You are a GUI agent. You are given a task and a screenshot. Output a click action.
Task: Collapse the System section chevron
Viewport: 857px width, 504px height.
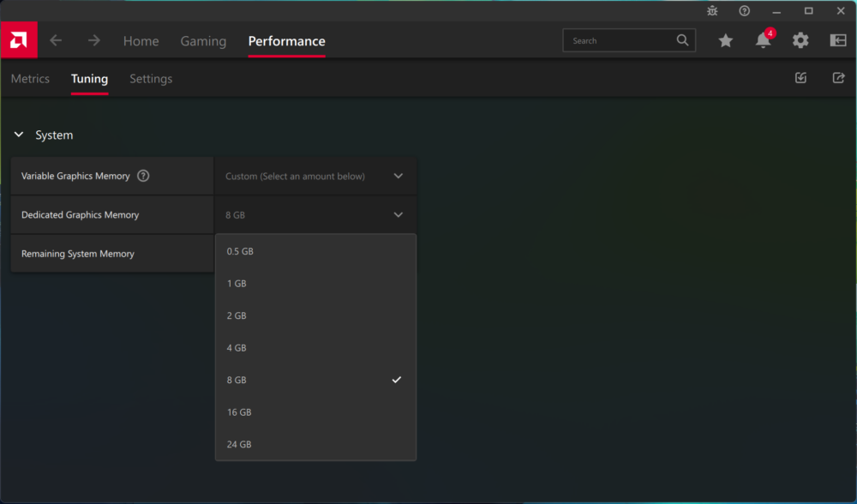pyautogui.click(x=19, y=135)
